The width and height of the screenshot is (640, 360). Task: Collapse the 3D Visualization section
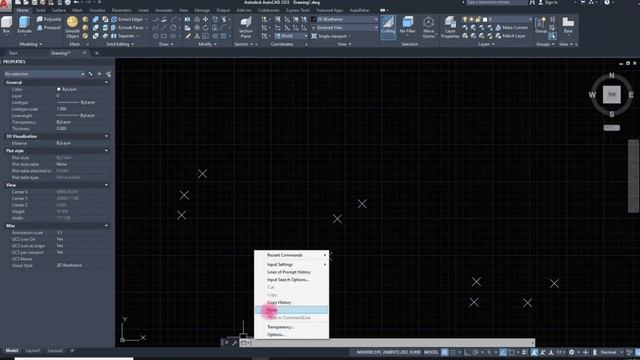[x=107, y=136]
